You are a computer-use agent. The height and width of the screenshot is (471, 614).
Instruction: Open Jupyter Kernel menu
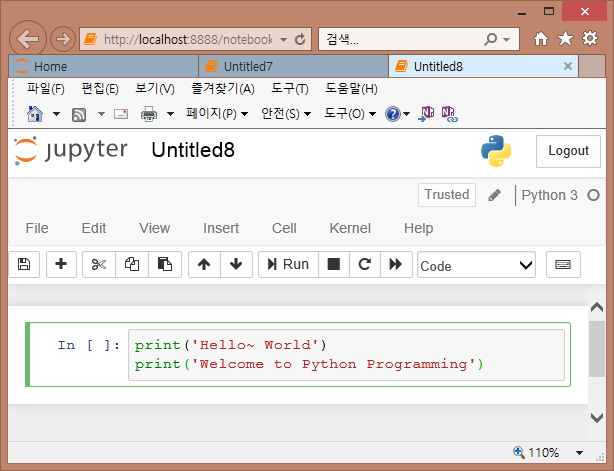(350, 228)
